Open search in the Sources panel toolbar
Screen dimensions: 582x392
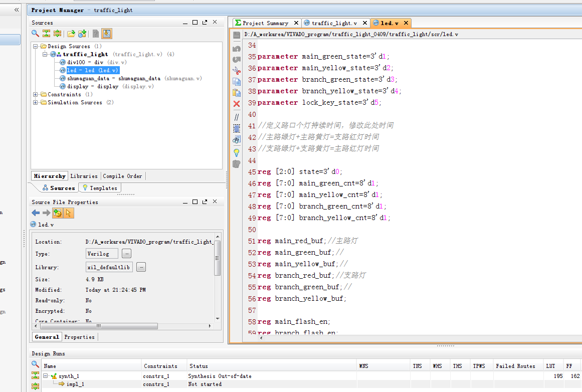(35, 34)
